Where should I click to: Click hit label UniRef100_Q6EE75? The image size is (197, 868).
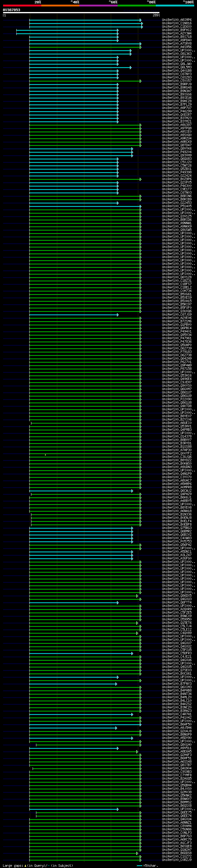(177, 812)
